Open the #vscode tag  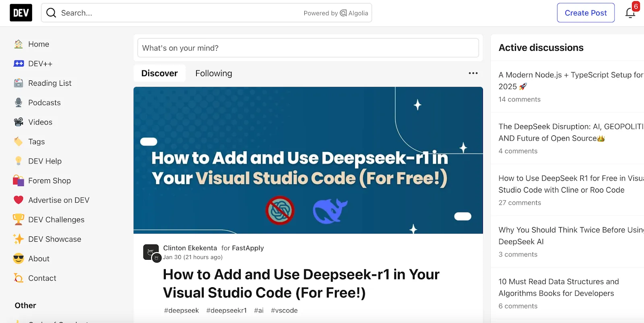click(x=284, y=311)
